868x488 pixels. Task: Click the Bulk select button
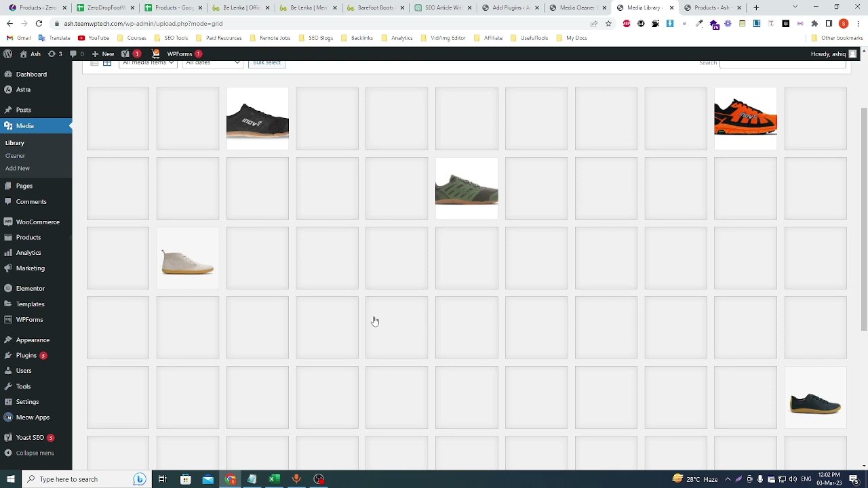tap(267, 63)
